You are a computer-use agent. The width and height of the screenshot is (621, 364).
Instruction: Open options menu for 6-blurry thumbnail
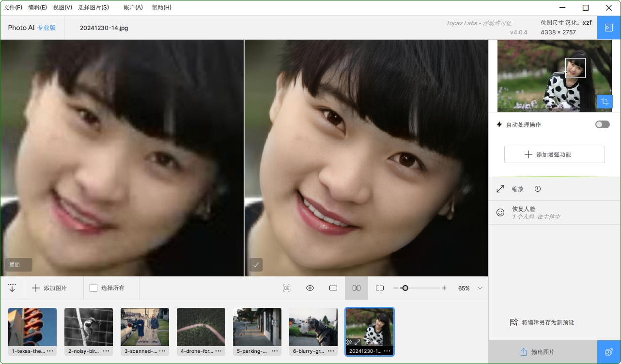coord(331,351)
